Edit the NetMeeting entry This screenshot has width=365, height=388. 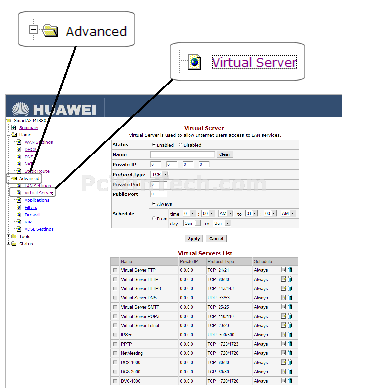pos(283,353)
